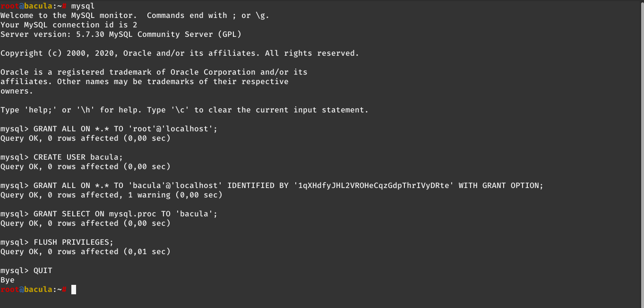Click the red 'root' username in the last prompt
The width and height of the screenshot is (644, 308).
click(x=9, y=290)
